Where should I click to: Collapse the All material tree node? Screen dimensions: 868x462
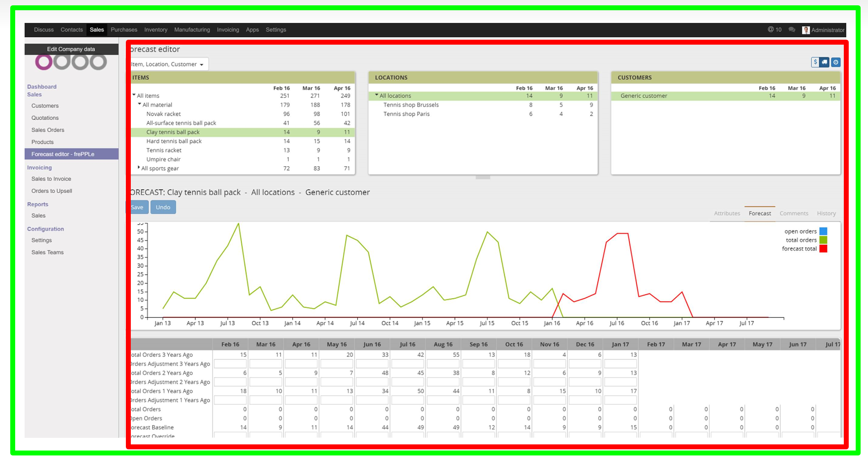click(139, 104)
